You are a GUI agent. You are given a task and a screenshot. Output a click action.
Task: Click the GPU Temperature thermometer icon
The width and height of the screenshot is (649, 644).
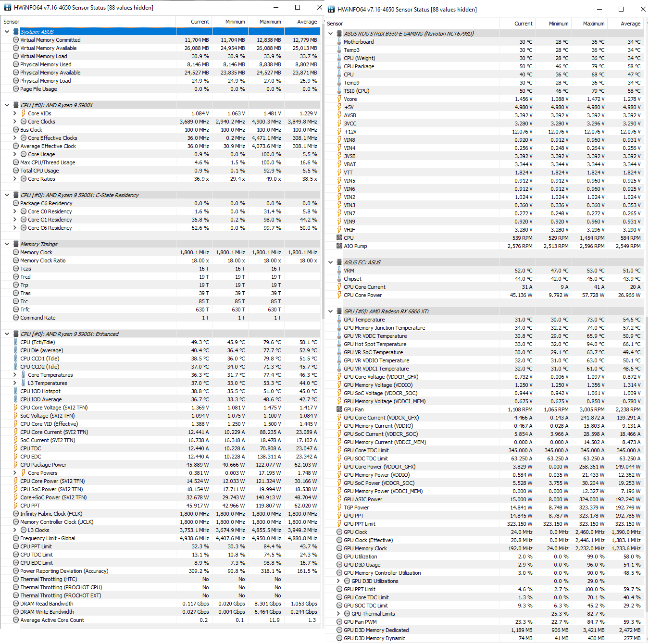[339, 320]
